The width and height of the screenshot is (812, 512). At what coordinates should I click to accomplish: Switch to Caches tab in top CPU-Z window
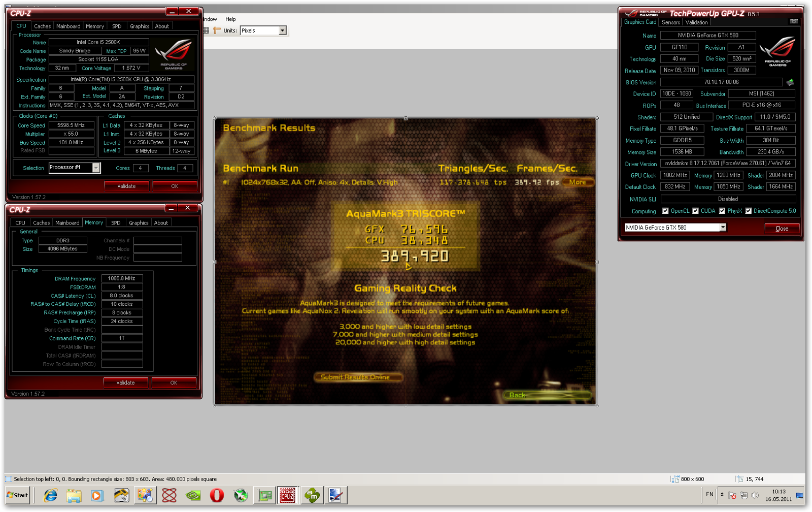coord(42,26)
